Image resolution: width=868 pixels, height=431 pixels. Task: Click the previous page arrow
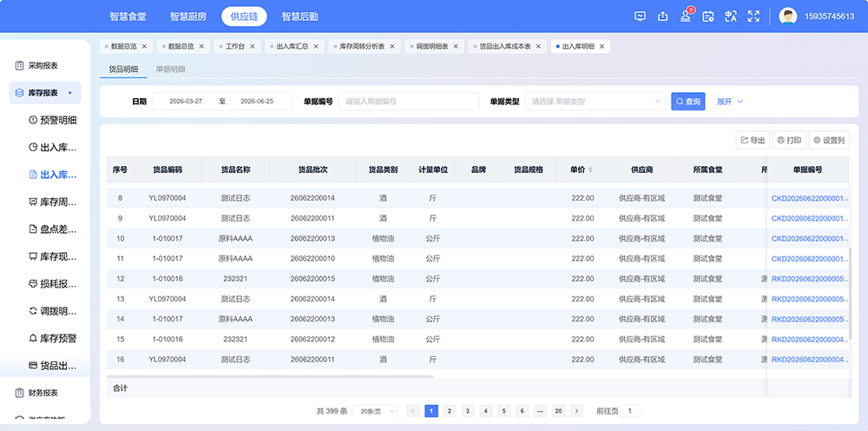pyautogui.click(x=413, y=411)
